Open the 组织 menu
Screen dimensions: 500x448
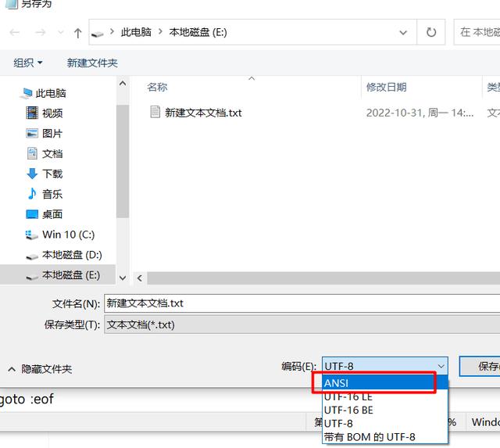click(x=28, y=63)
